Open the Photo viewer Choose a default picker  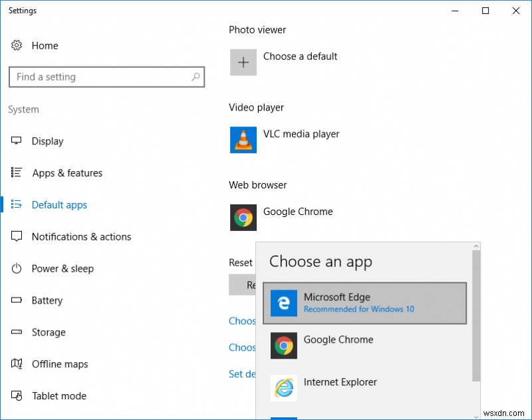[x=243, y=63]
